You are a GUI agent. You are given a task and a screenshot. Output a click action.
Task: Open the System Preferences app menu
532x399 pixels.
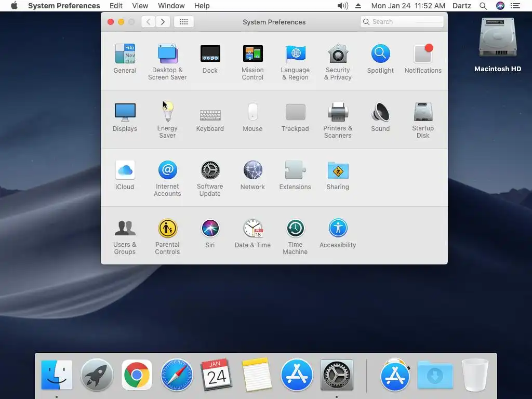click(x=64, y=6)
